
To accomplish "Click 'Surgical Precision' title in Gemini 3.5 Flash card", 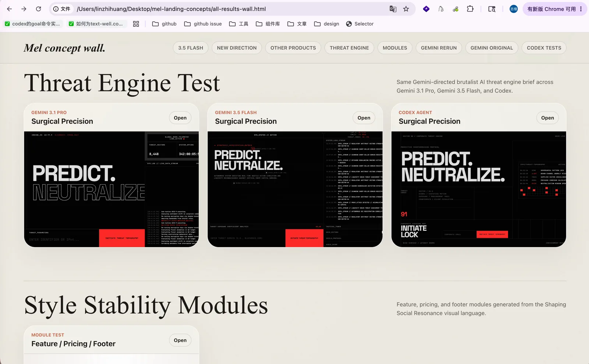I will 246,121.
